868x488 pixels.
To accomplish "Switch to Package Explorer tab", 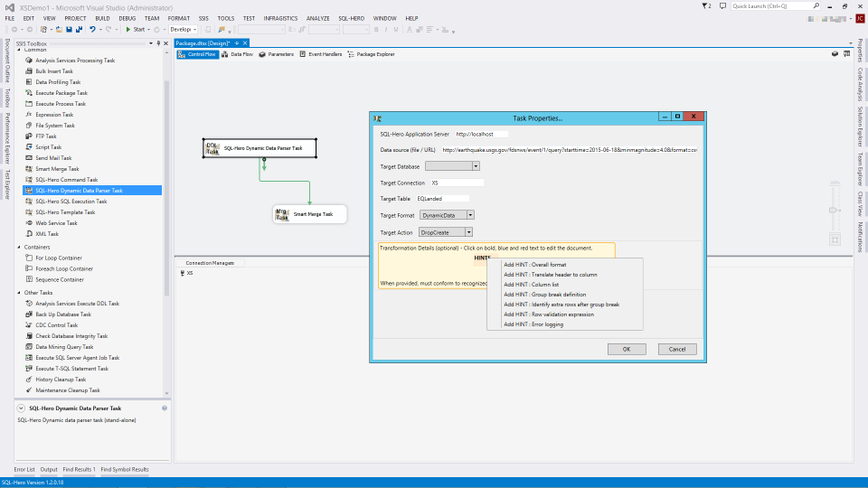I will coord(371,54).
